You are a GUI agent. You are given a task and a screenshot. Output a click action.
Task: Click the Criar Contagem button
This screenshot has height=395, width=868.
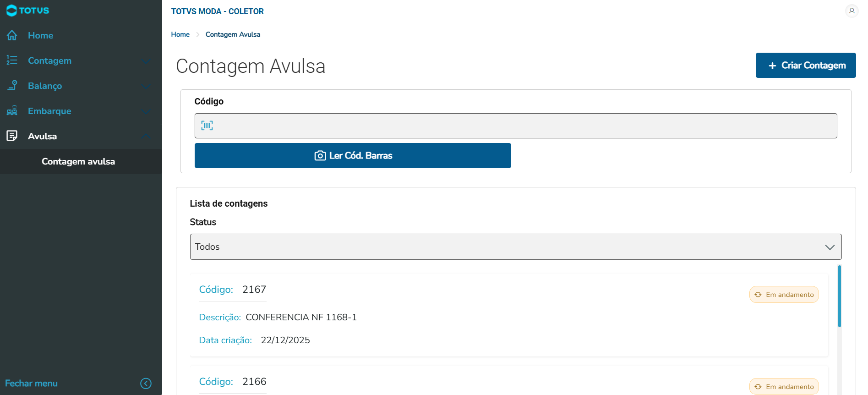(x=805, y=66)
